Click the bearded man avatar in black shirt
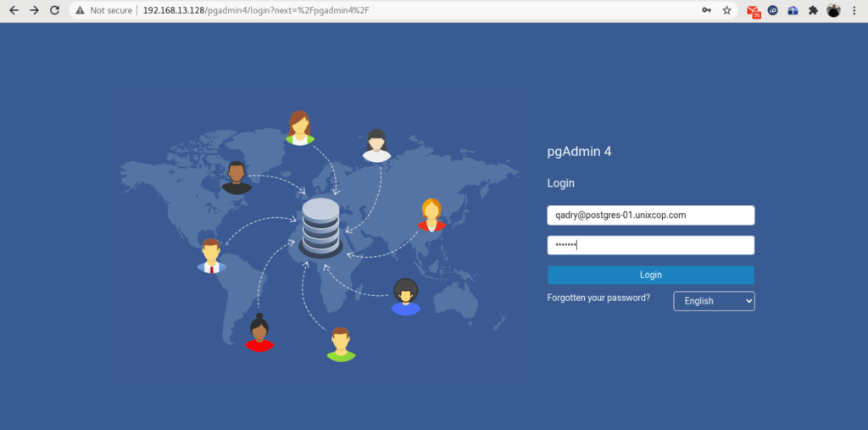Viewport: 868px width, 430px height. pyautogui.click(x=236, y=178)
